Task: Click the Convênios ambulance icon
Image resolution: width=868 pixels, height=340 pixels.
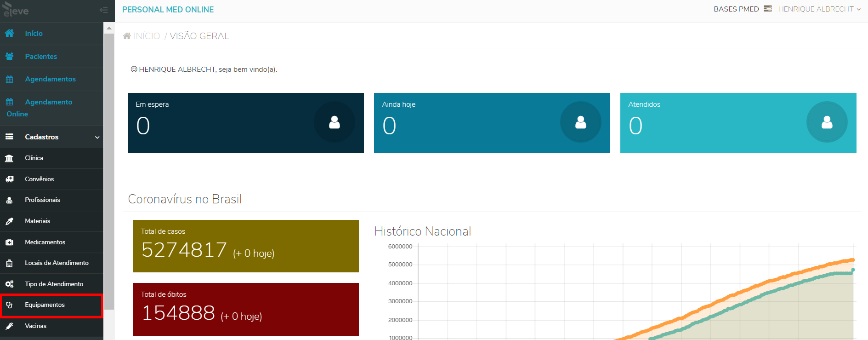Action: (x=9, y=179)
